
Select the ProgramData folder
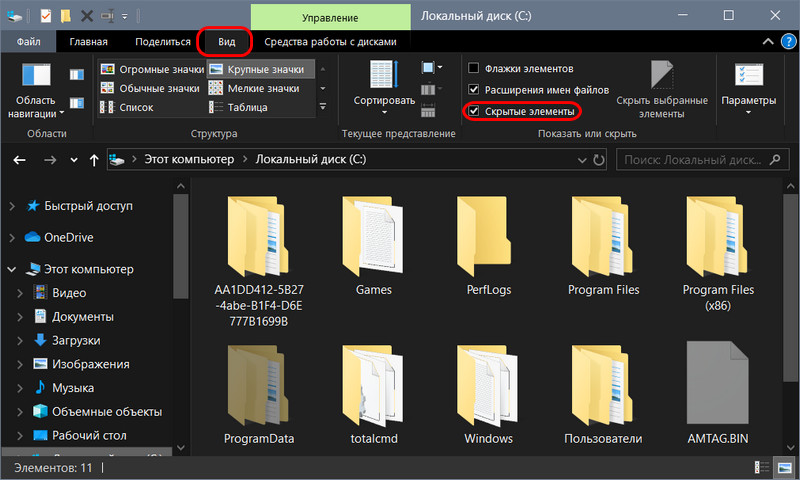tap(259, 394)
